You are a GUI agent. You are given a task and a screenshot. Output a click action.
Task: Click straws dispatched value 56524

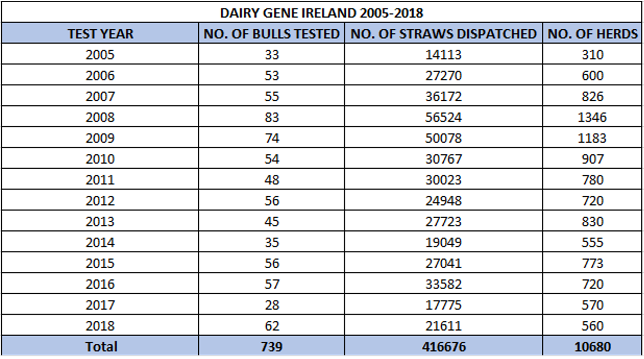tap(443, 117)
